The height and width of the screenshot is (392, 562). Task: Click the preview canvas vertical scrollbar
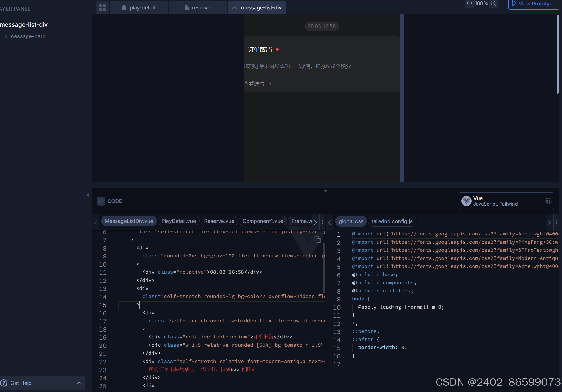(x=557, y=54)
